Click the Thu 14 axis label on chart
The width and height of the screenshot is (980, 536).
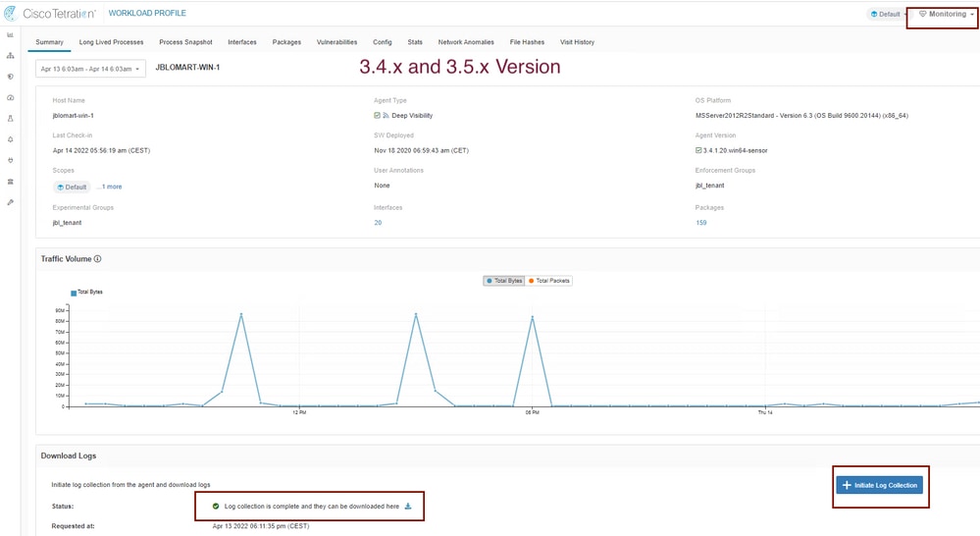pos(765,412)
